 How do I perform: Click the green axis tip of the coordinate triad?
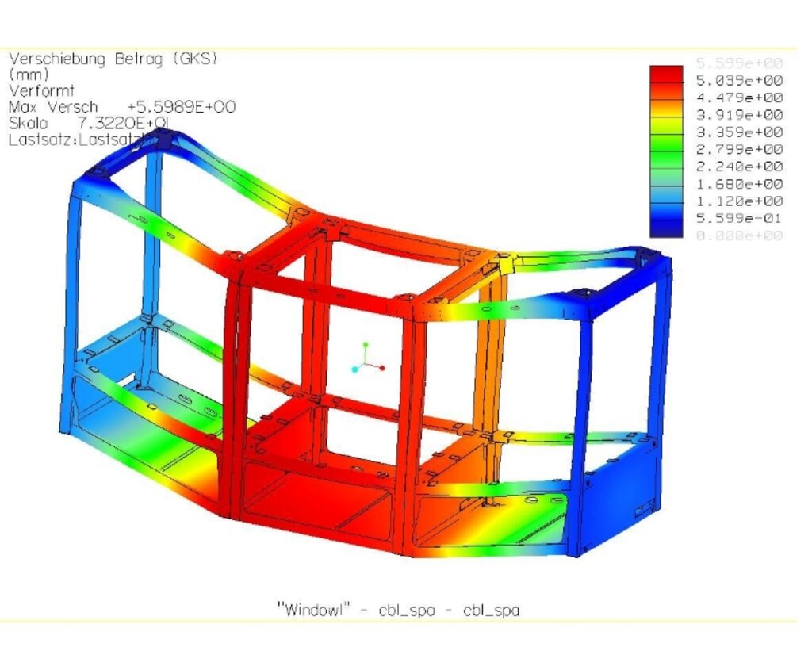point(366,346)
